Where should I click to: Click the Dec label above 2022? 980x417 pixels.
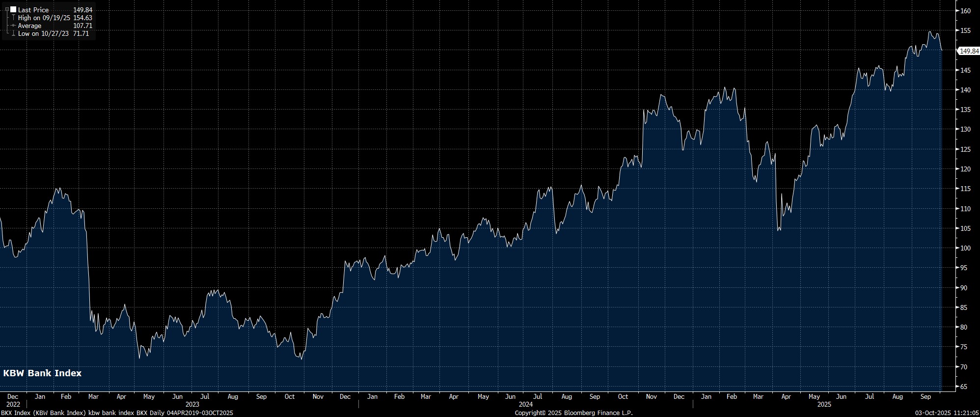(13, 396)
